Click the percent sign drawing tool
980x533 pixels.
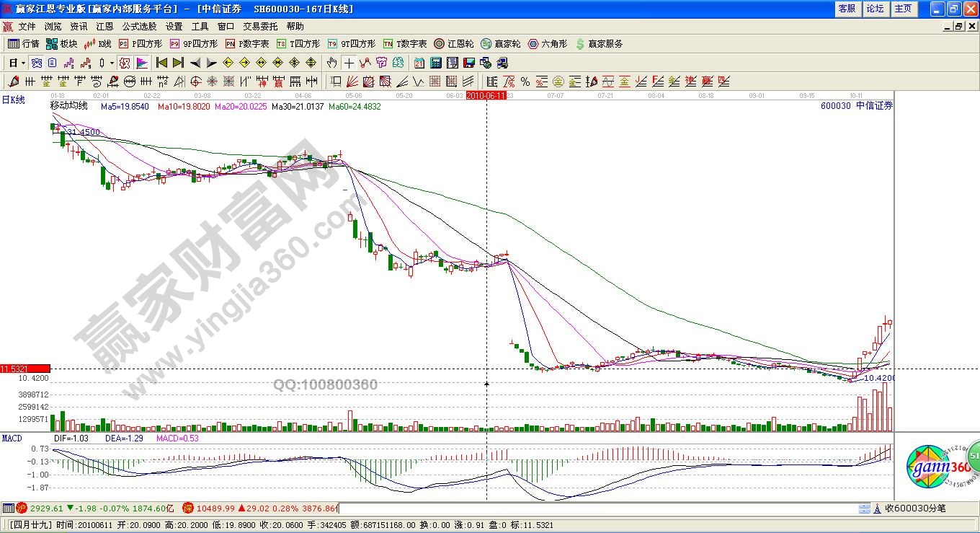click(x=525, y=82)
